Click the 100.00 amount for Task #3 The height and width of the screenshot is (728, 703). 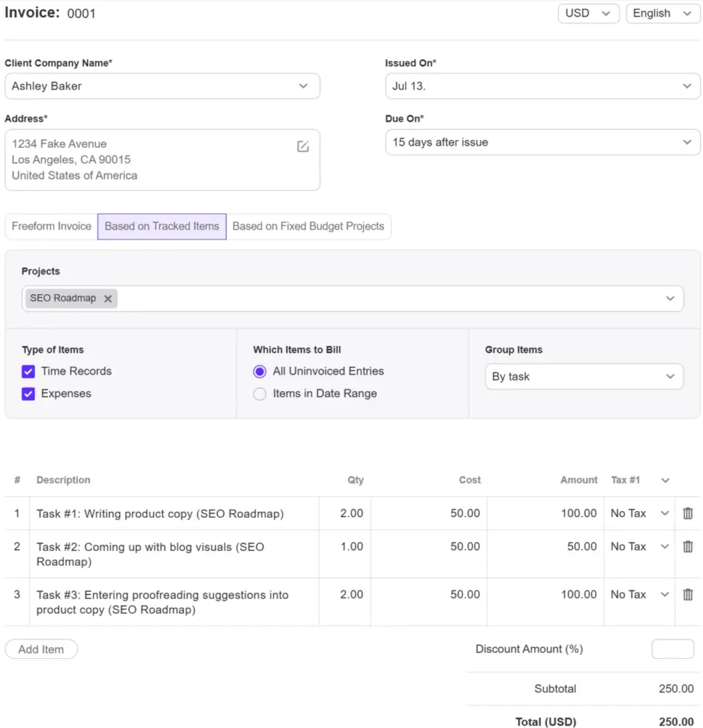click(579, 594)
